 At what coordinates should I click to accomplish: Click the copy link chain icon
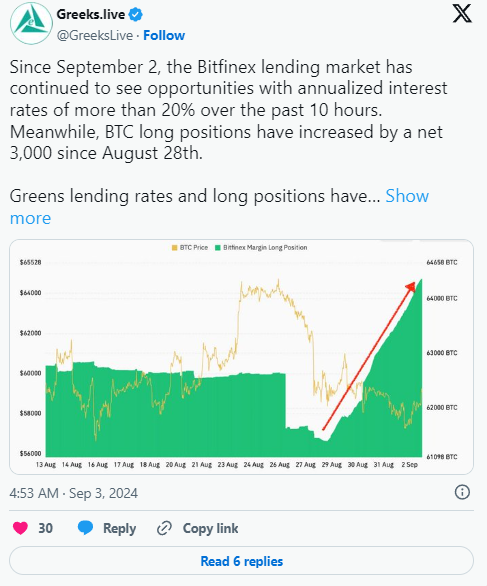164,528
